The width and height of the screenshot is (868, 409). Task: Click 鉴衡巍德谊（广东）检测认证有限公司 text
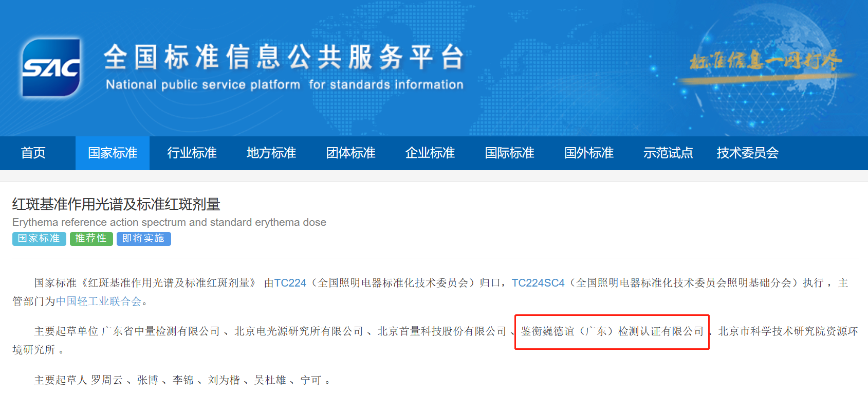point(612,331)
